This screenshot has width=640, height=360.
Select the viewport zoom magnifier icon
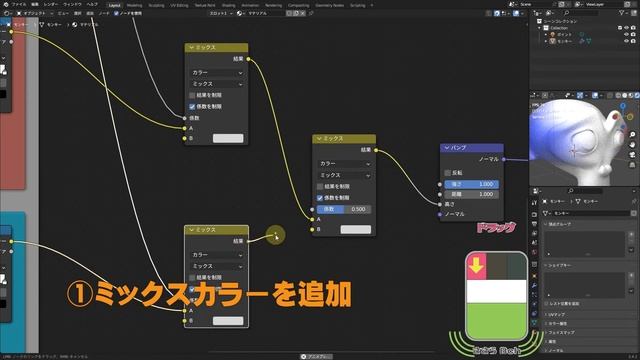(x=632, y=134)
